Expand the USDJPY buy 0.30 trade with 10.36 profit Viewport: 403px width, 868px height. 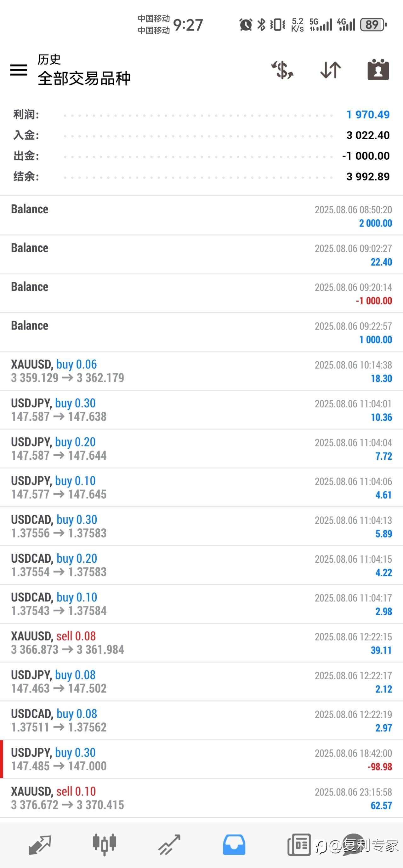pos(201,410)
